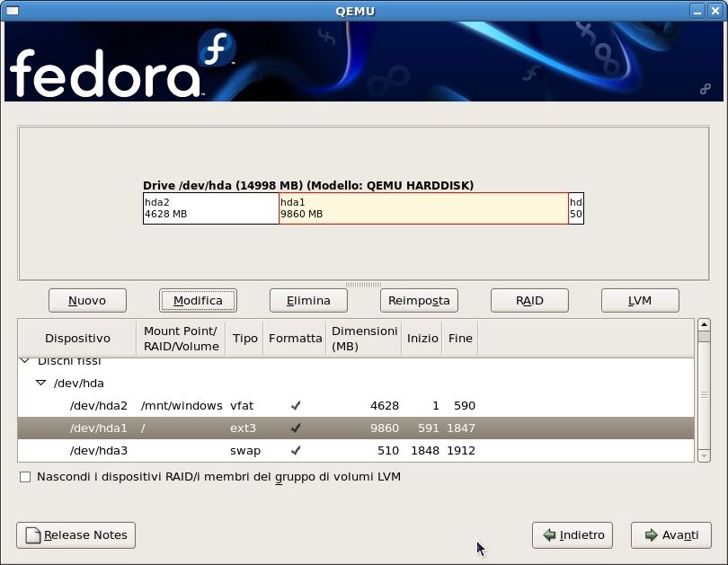Open the QEMU window menu icon
Viewport: 728px width, 565px height.
point(12,11)
